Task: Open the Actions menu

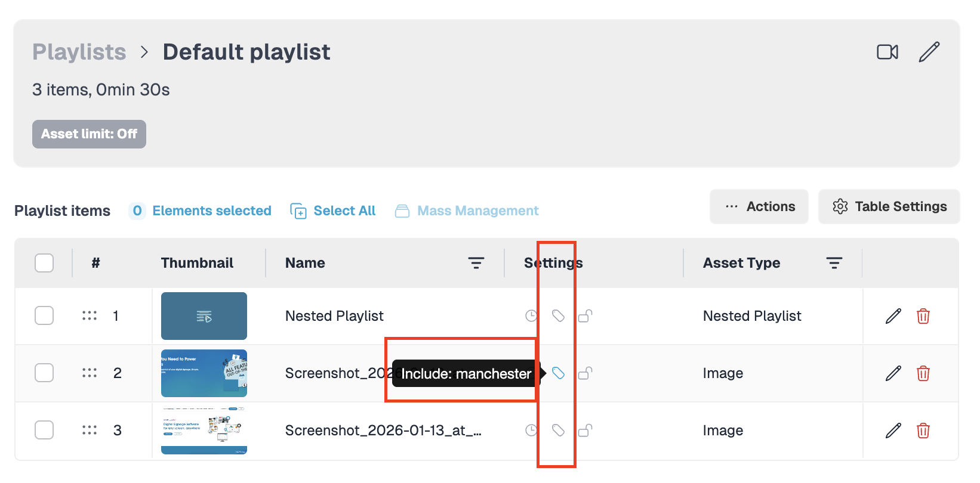Action: (x=759, y=207)
